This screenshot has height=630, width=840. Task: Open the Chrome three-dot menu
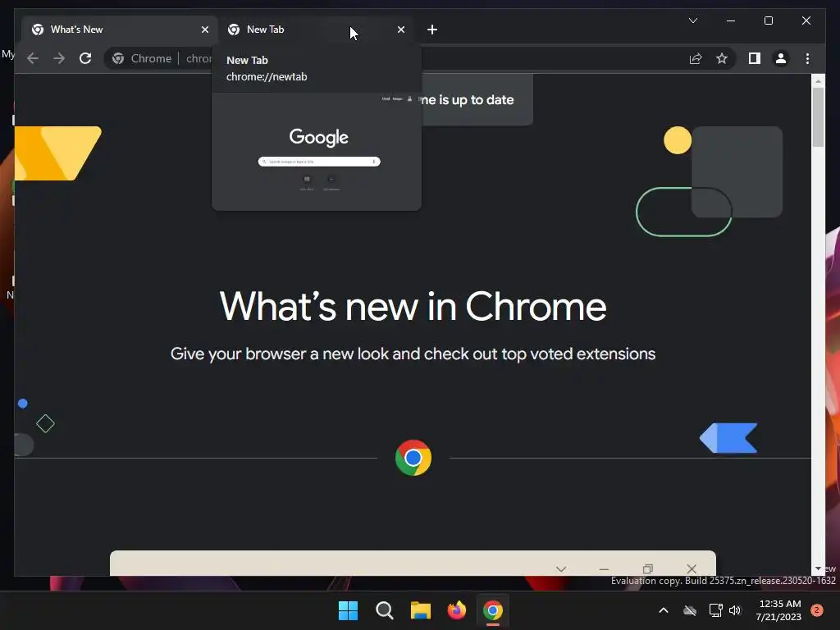[807, 58]
